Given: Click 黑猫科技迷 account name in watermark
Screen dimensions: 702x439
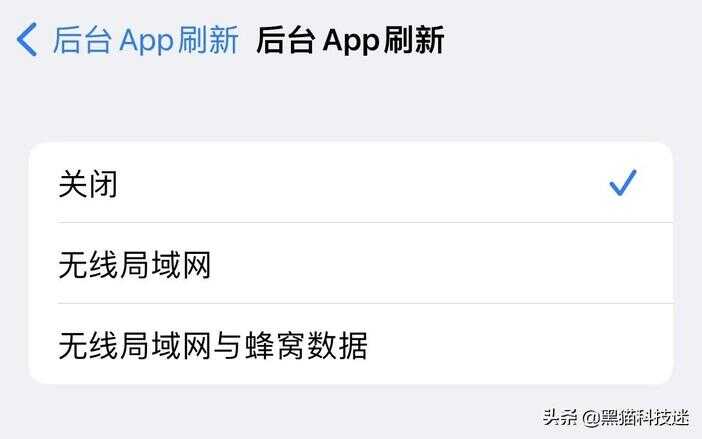Looking at the screenshot, I should tap(645, 418).
